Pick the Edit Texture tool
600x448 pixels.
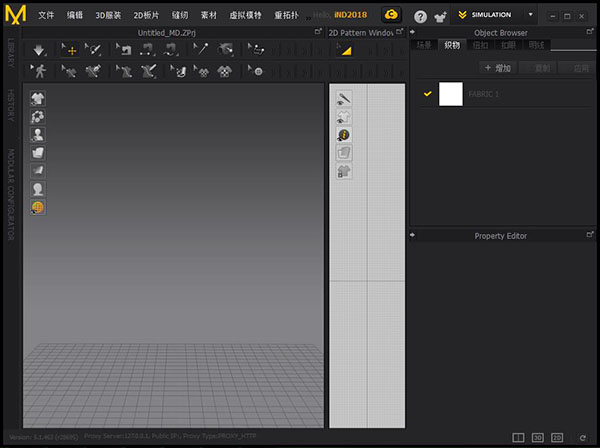tap(178, 71)
